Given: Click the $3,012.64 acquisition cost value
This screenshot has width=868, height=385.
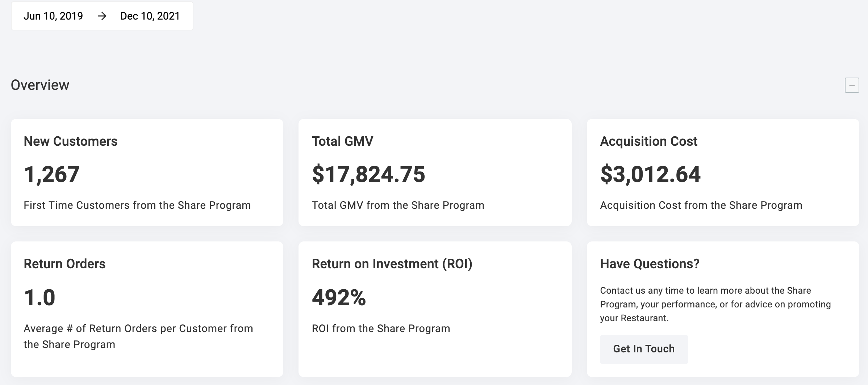Looking at the screenshot, I should [650, 174].
